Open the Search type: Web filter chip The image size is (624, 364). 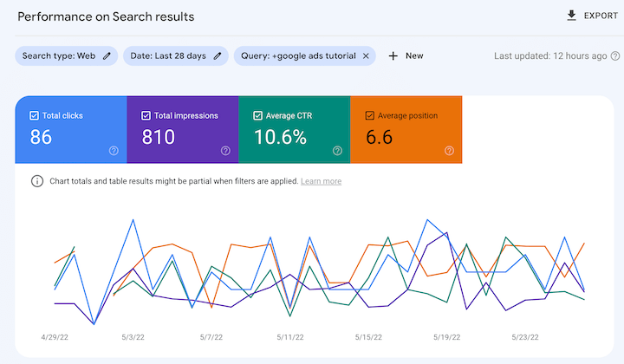pyautogui.click(x=59, y=55)
